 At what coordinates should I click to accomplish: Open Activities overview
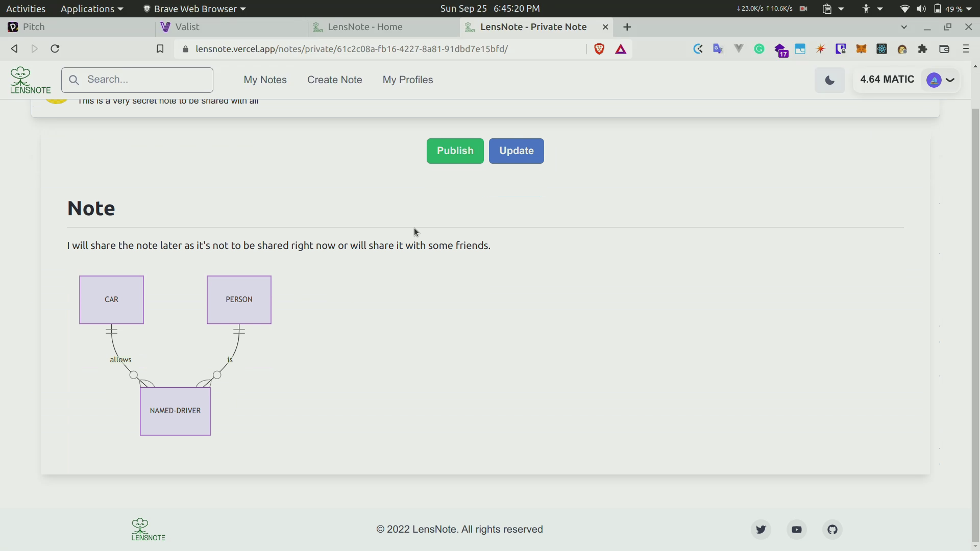tap(26, 9)
